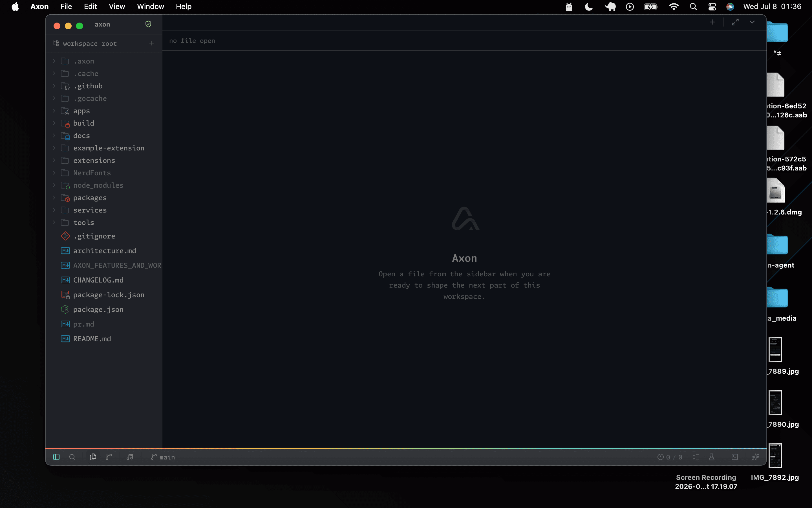Open the Help menu

coord(184,6)
